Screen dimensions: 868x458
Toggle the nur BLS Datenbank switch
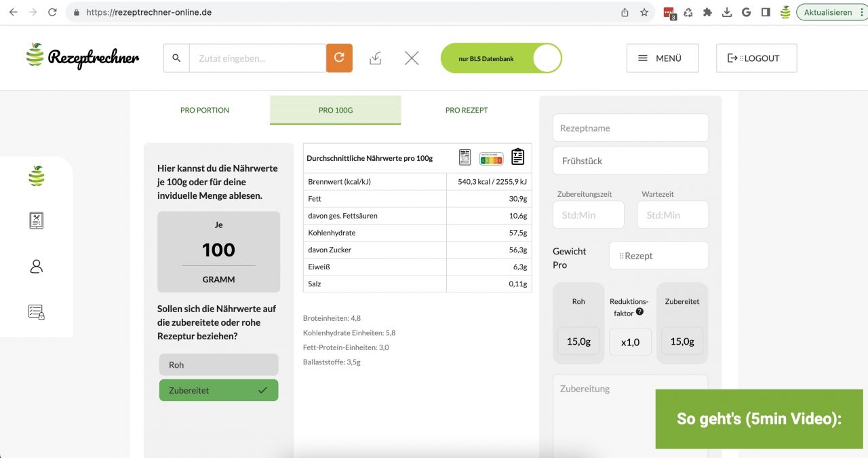(x=547, y=58)
